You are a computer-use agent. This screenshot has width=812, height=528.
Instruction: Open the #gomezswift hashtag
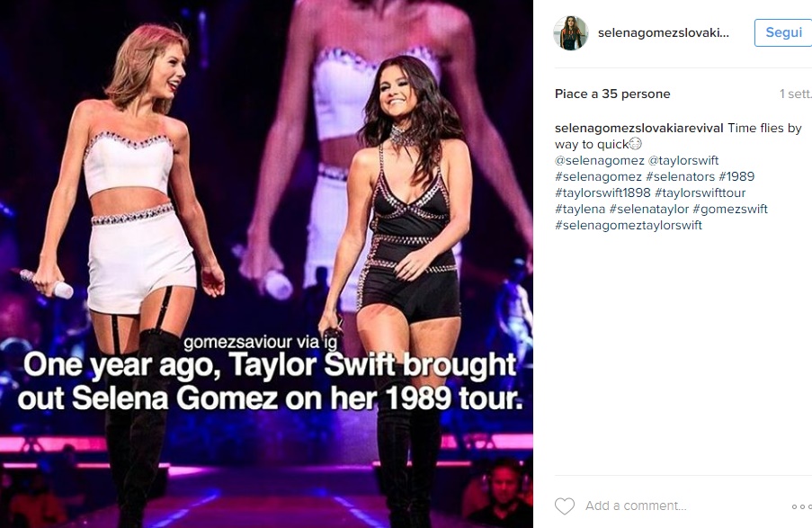click(x=730, y=209)
